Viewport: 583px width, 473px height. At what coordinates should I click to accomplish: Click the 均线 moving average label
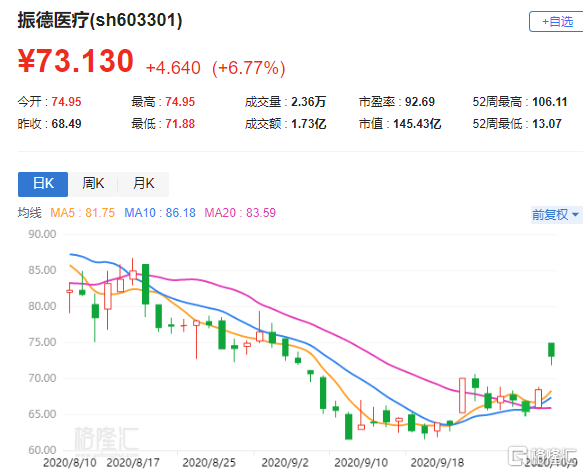coord(29,213)
